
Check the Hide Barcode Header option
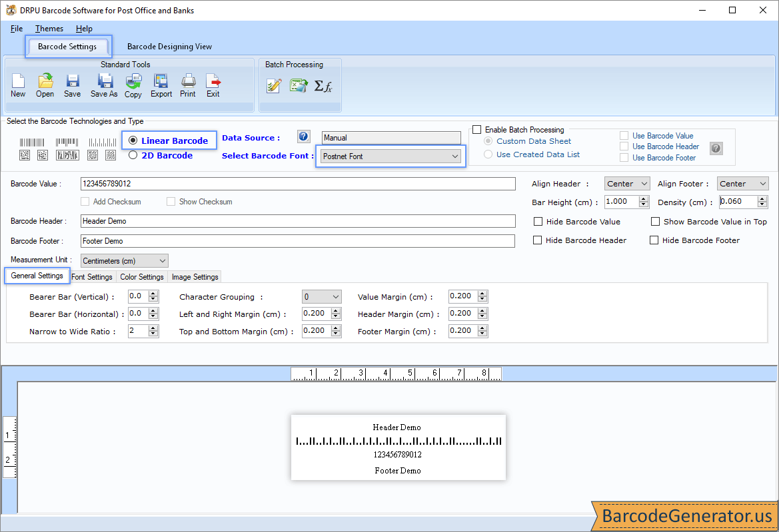pos(537,240)
